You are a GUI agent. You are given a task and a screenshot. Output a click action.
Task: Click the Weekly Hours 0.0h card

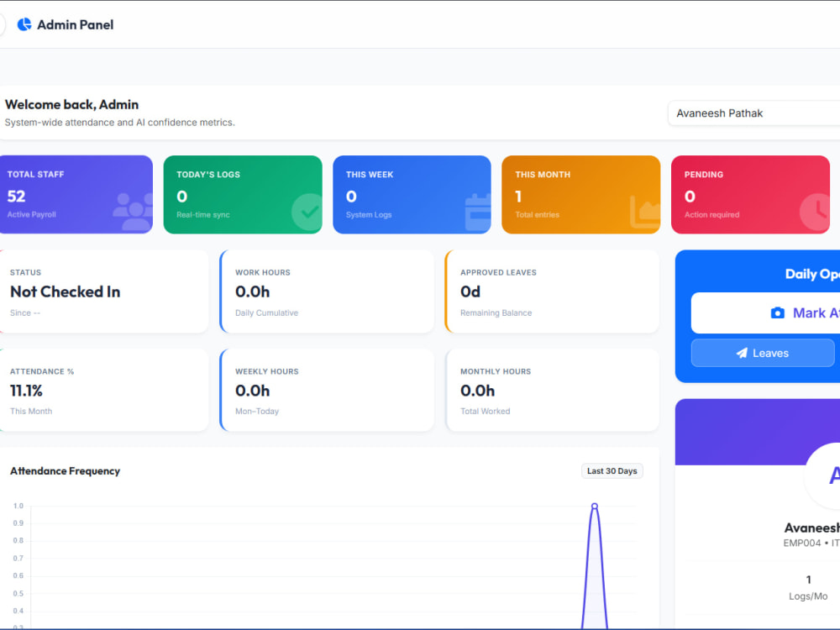tap(327, 390)
